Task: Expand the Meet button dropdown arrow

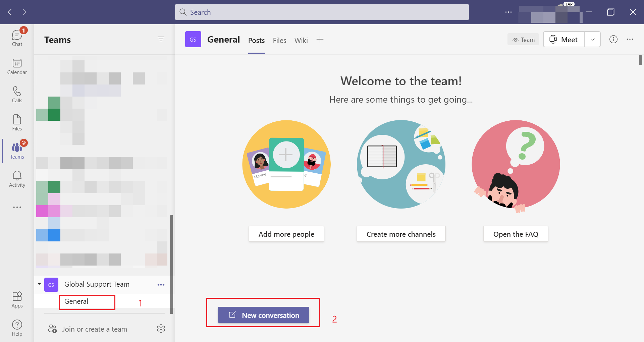Action: [592, 39]
